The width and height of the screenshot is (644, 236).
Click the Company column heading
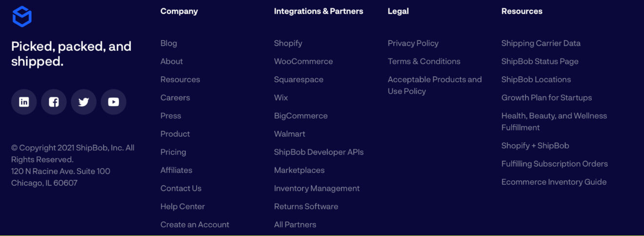[x=179, y=11]
